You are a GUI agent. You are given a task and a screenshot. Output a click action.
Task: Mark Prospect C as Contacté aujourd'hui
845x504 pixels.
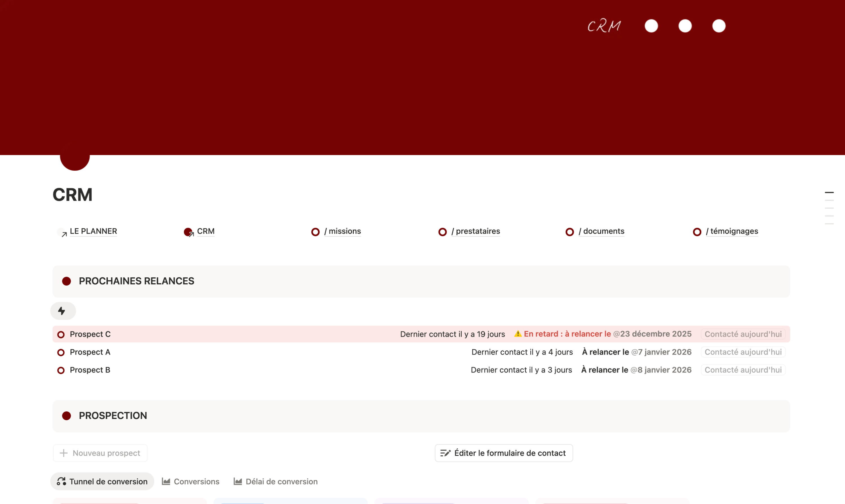coord(743,334)
